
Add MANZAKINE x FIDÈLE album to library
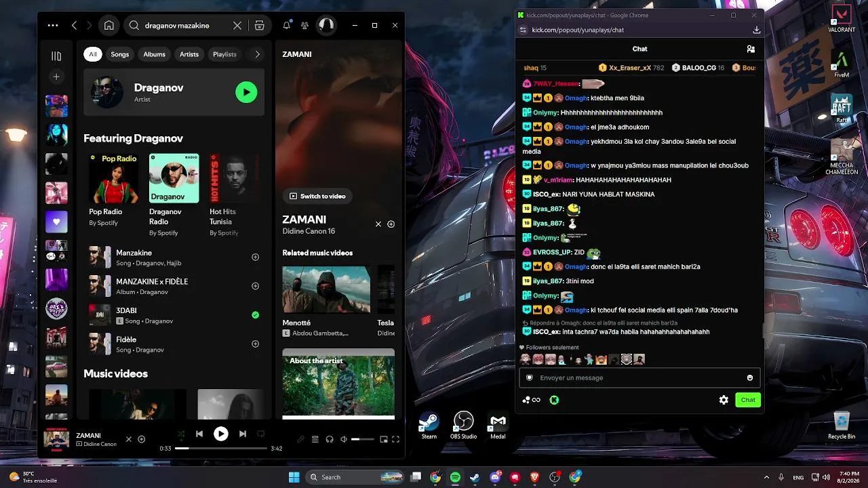coord(256,286)
